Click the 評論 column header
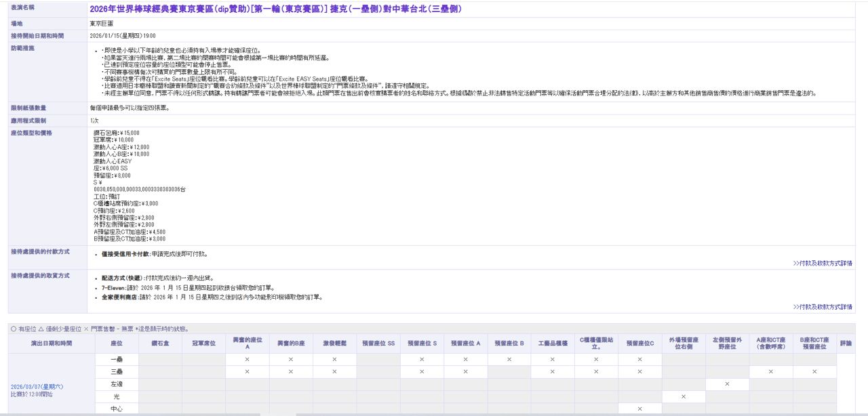 pyautogui.click(x=846, y=344)
